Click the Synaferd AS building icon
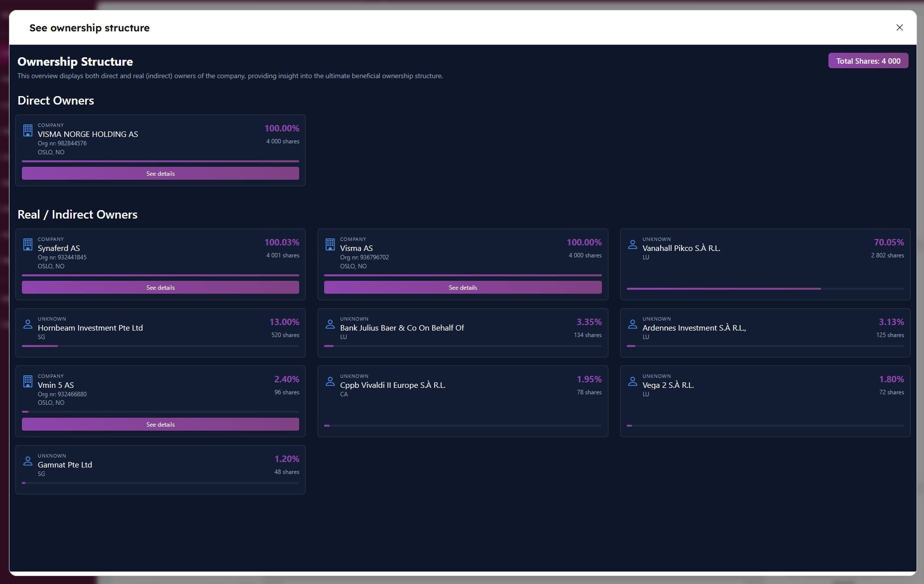924x584 pixels. click(28, 244)
